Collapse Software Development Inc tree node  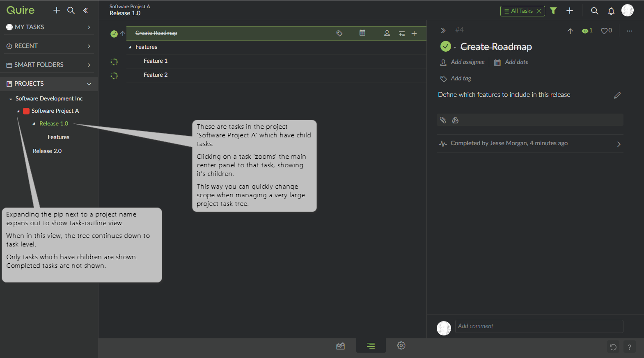click(x=11, y=99)
